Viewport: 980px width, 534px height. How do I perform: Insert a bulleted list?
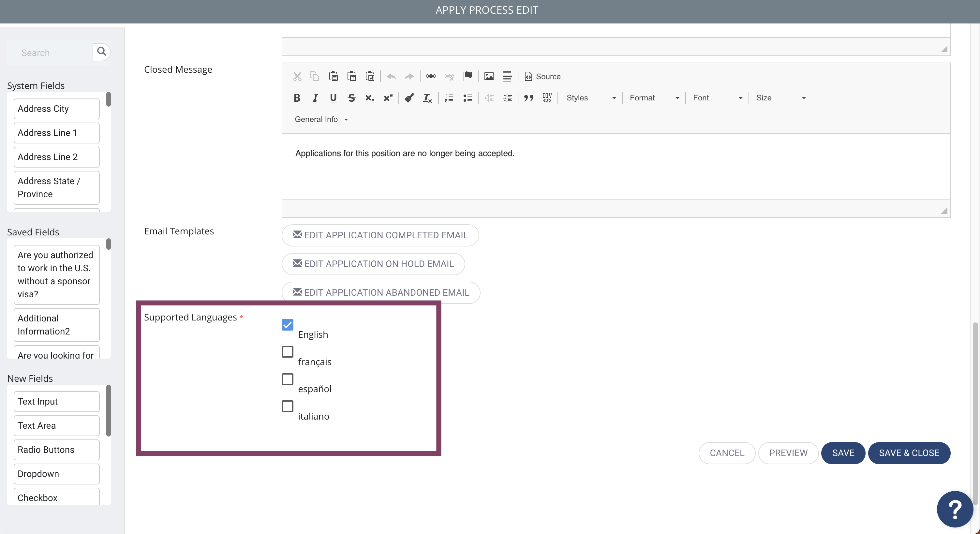pos(468,98)
